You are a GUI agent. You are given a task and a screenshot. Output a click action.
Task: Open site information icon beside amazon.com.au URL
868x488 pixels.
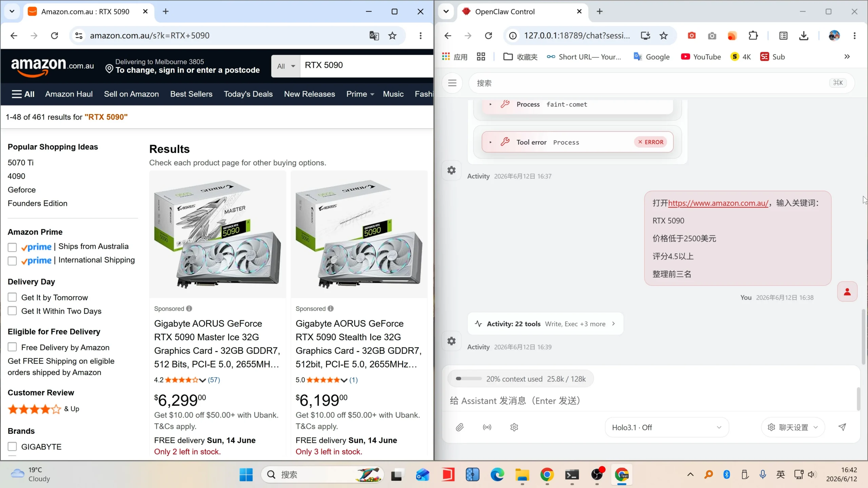tap(79, 36)
